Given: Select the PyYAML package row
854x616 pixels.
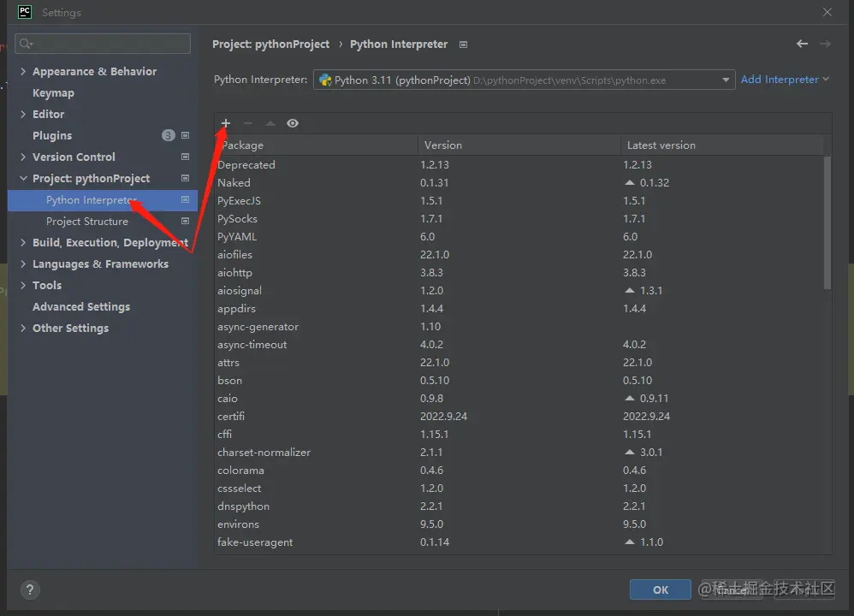Looking at the screenshot, I should point(519,236).
